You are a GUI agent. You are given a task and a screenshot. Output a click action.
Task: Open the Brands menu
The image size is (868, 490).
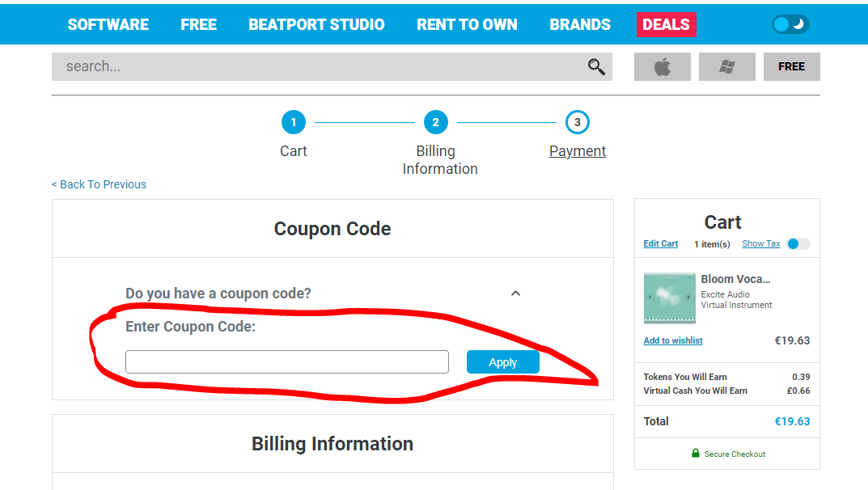(580, 24)
